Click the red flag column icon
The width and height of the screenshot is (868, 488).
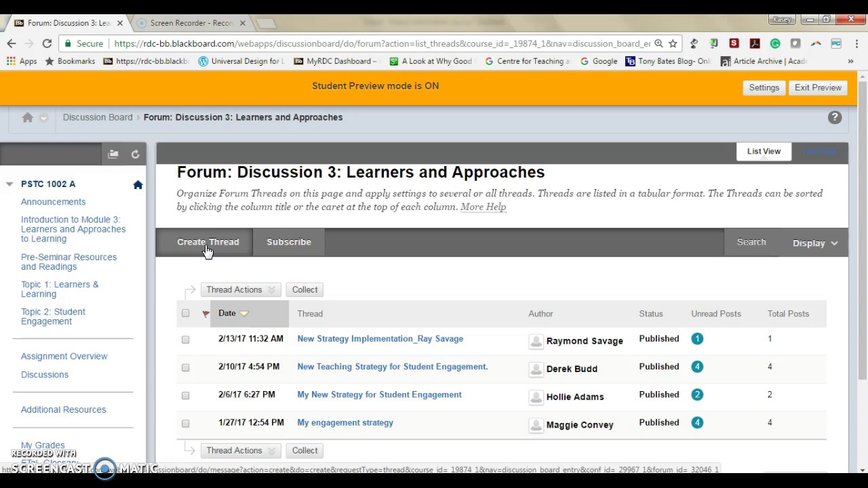(205, 314)
